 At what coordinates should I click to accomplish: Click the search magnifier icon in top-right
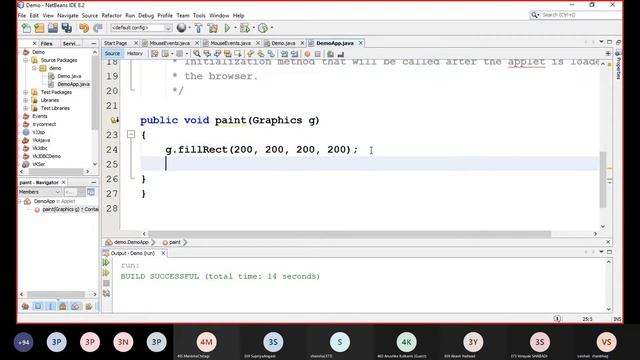pos(534,15)
